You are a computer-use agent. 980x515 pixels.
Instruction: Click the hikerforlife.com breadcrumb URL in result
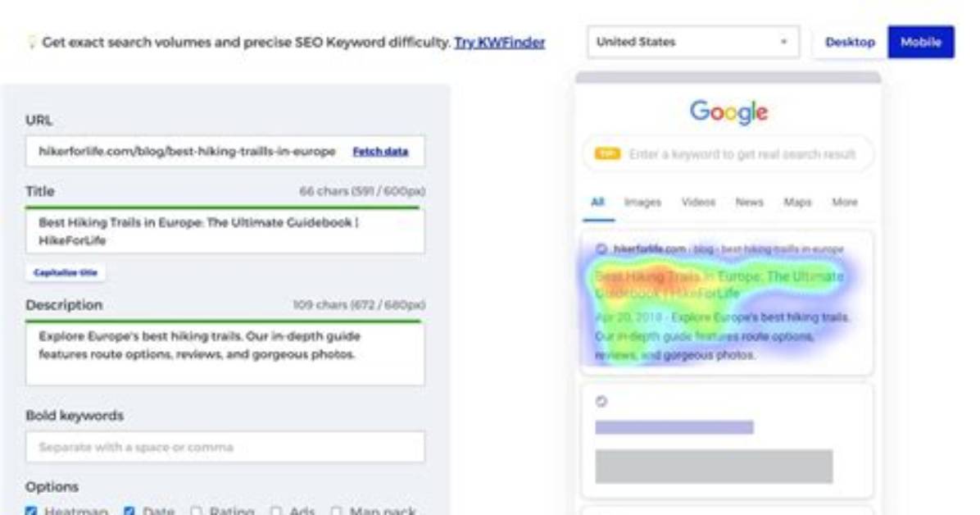click(x=728, y=249)
